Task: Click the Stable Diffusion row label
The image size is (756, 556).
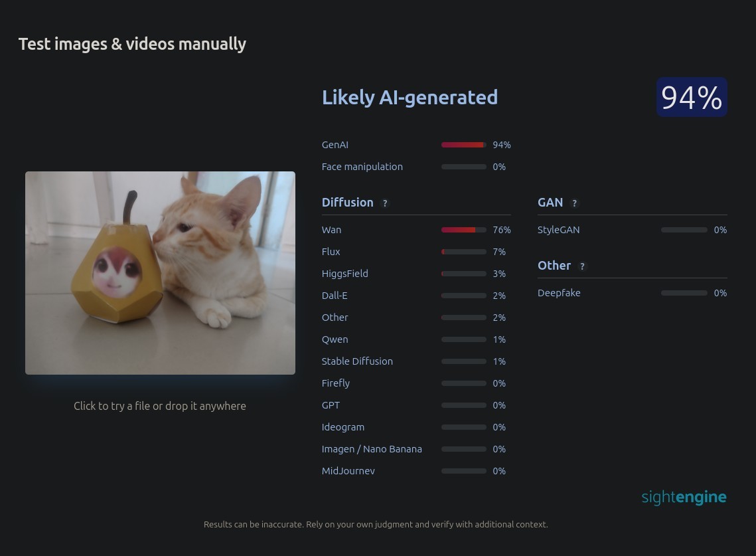Action: coord(357,361)
